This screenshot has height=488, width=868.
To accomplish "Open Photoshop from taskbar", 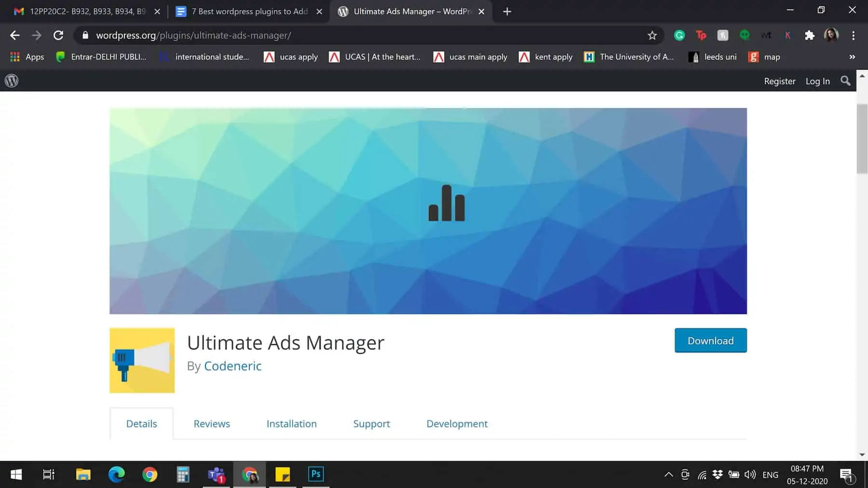I will point(316,474).
